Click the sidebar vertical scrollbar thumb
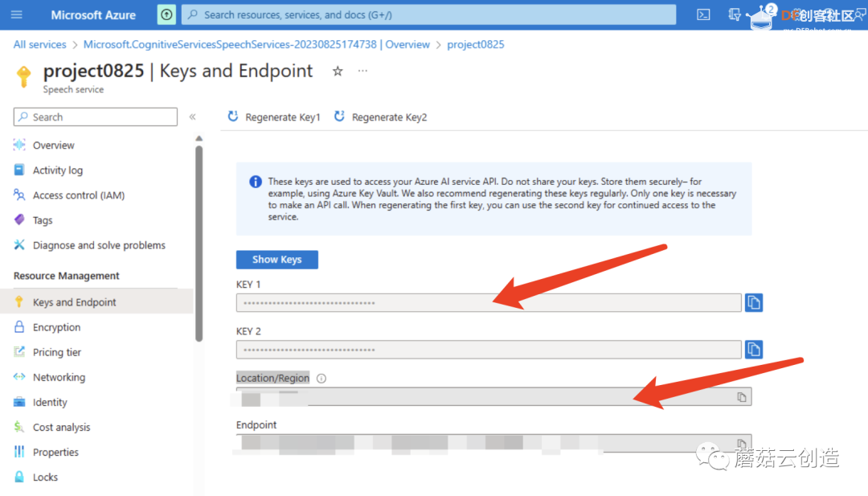This screenshot has height=496, width=868. click(x=199, y=244)
